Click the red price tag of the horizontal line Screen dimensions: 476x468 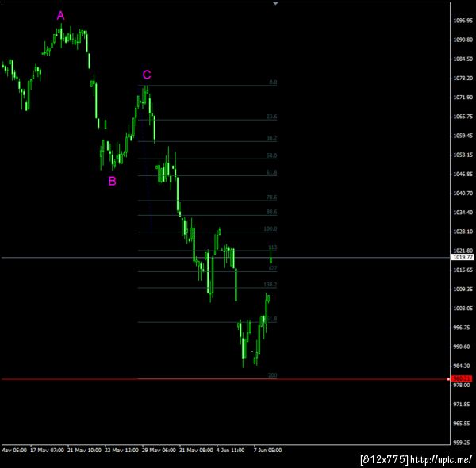pyautogui.click(x=462, y=378)
